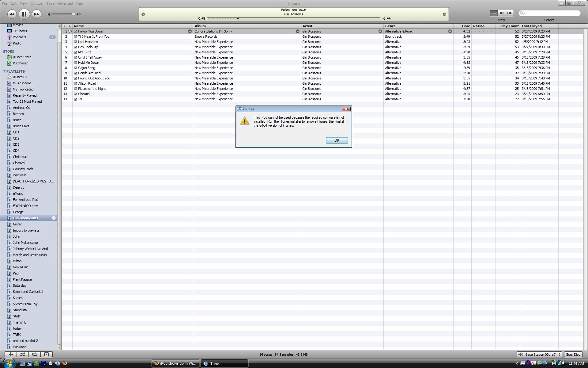The image size is (588, 368).
Task: Open the File menu
Action: click(5, 3)
